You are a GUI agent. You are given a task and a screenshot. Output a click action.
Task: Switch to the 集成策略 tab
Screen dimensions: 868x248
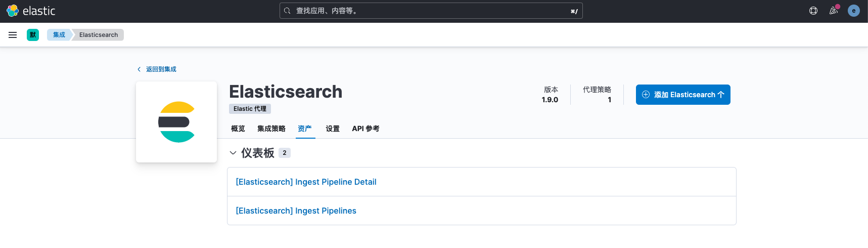(271, 129)
